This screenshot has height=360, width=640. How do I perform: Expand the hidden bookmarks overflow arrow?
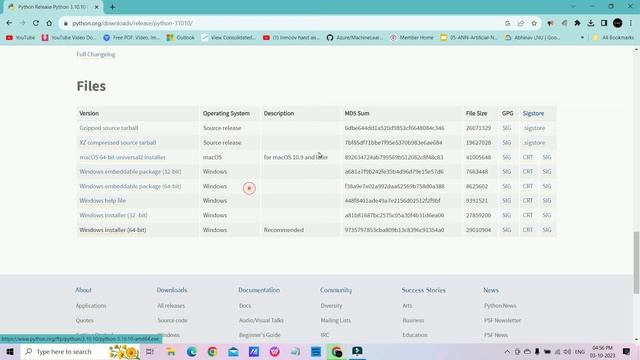point(582,38)
